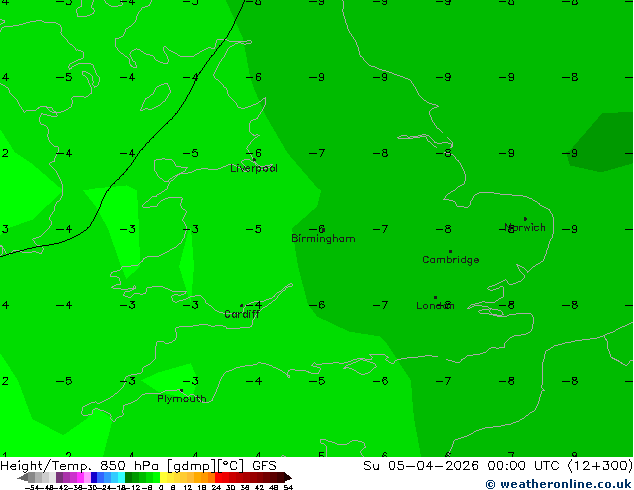Screen dimensions: 634x490
Task: Click the dark right arrow of color legend
Action: 288,477
